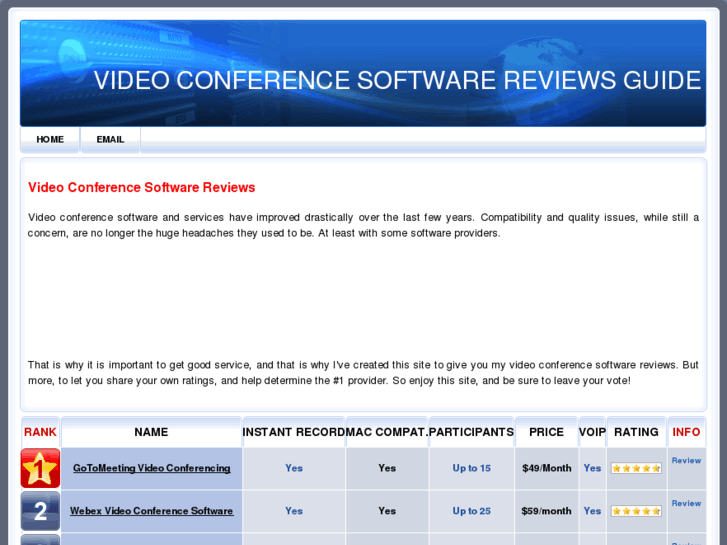Click the PARTICIPANTS column header

(x=472, y=432)
